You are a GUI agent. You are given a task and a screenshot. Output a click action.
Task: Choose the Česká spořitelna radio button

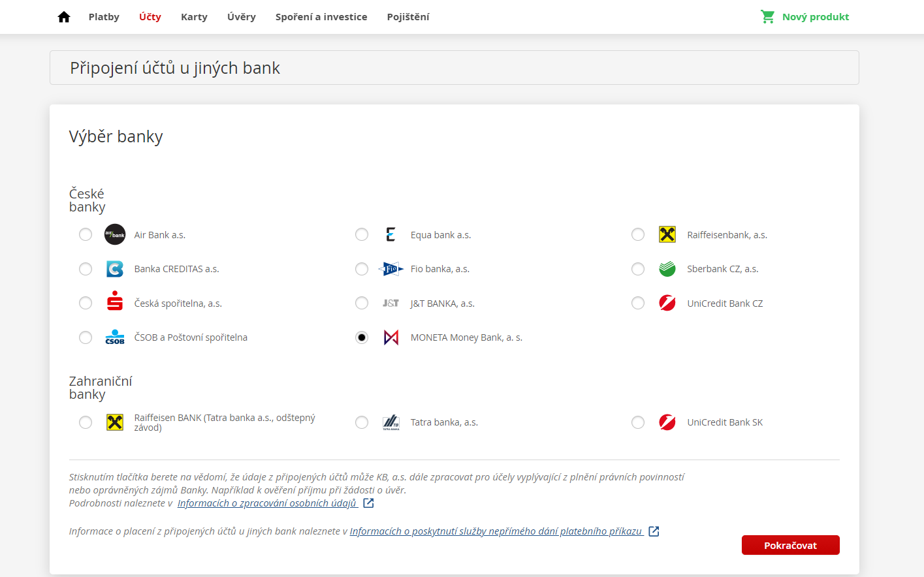(86, 303)
